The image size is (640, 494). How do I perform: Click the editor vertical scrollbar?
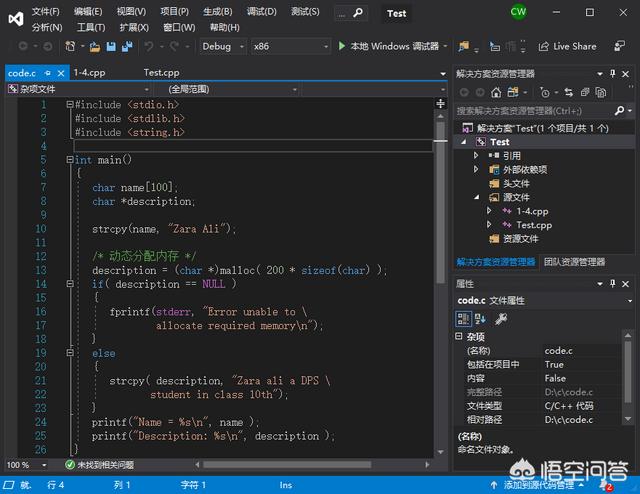pyautogui.click(x=440, y=203)
